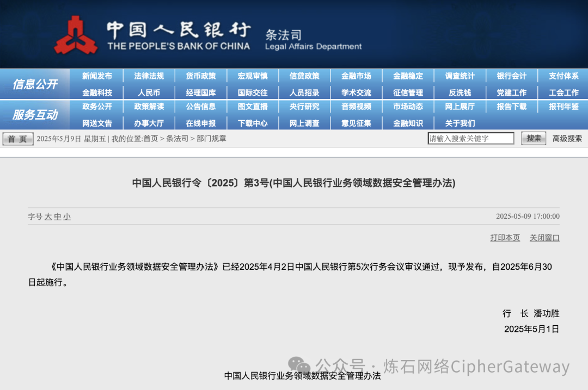Click the date 2025年5月1日

532,329
